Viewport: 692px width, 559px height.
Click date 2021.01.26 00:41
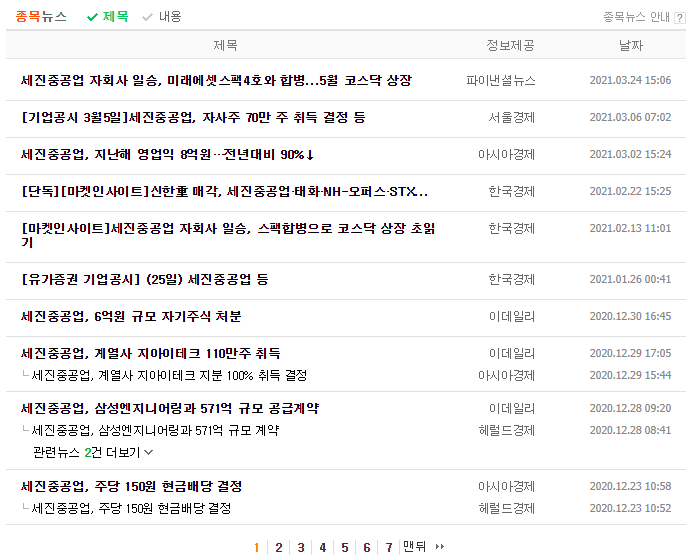pos(630,279)
